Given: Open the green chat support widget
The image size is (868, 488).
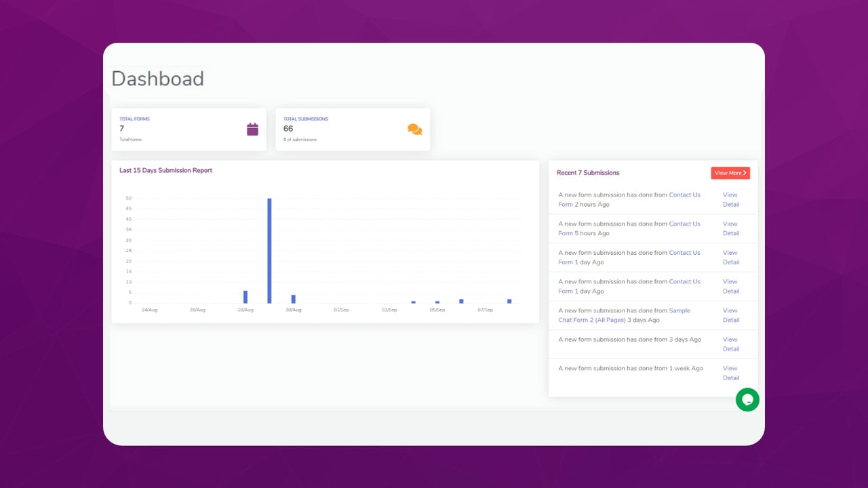Looking at the screenshot, I should click(x=747, y=400).
